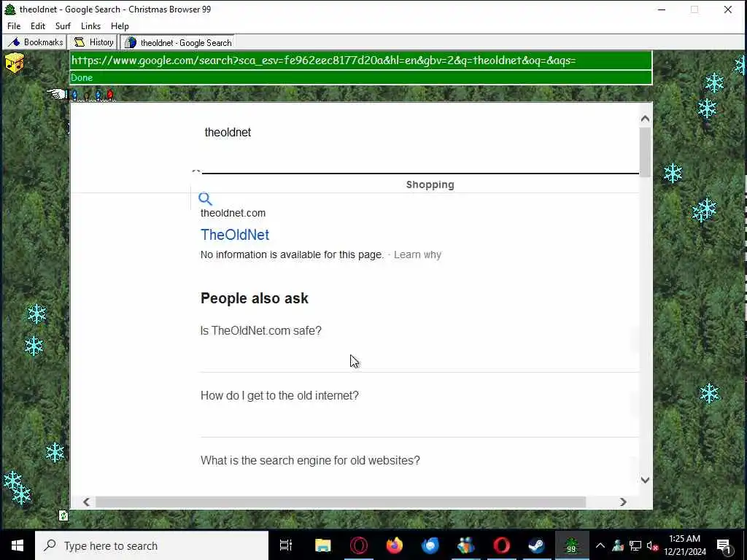The image size is (747, 560).
Task: Click the yellow music note cube icon
Action: [x=14, y=63]
